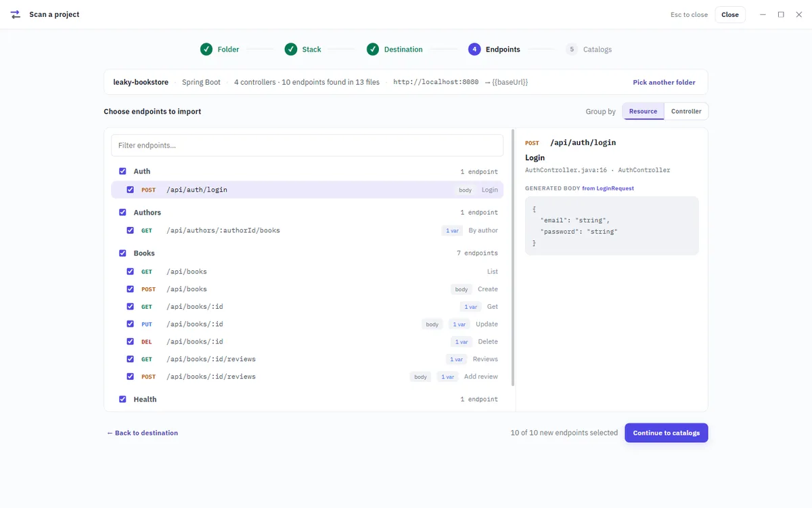
Task: Select the POST /api/auth/login row
Action: click(x=307, y=190)
